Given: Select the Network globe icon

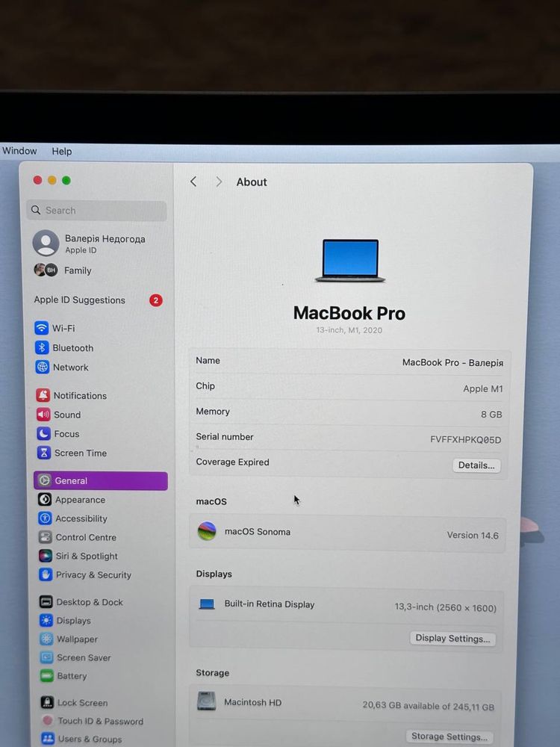Looking at the screenshot, I should (x=43, y=367).
